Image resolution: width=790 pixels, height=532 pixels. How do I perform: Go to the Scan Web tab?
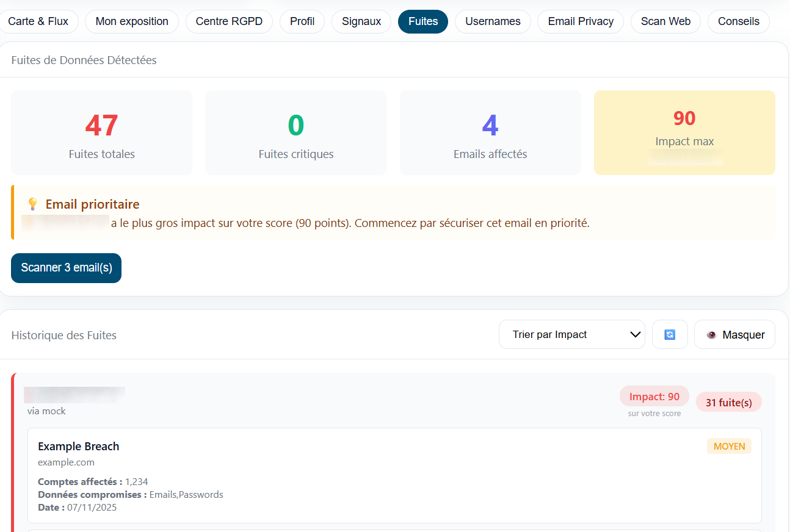pos(665,21)
